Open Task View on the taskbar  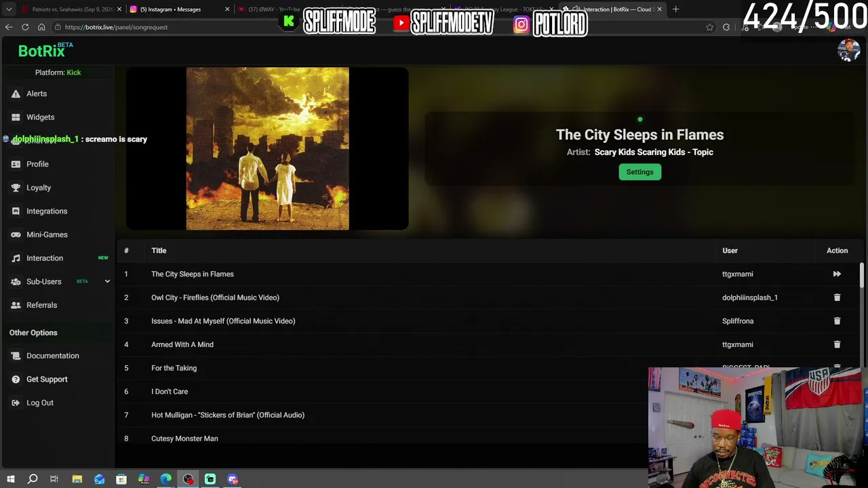54,479
